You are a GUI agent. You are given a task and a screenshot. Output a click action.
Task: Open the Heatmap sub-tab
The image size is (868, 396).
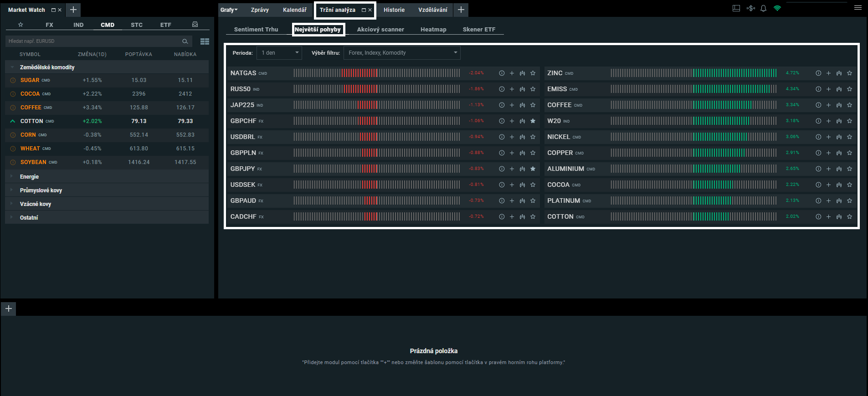(433, 29)
